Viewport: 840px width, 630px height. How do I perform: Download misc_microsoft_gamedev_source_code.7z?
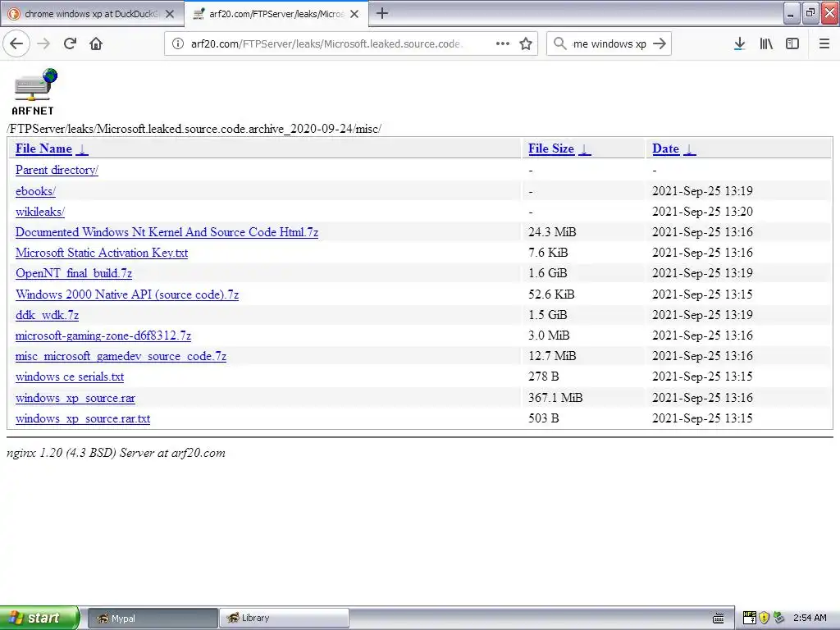point(121,356)
